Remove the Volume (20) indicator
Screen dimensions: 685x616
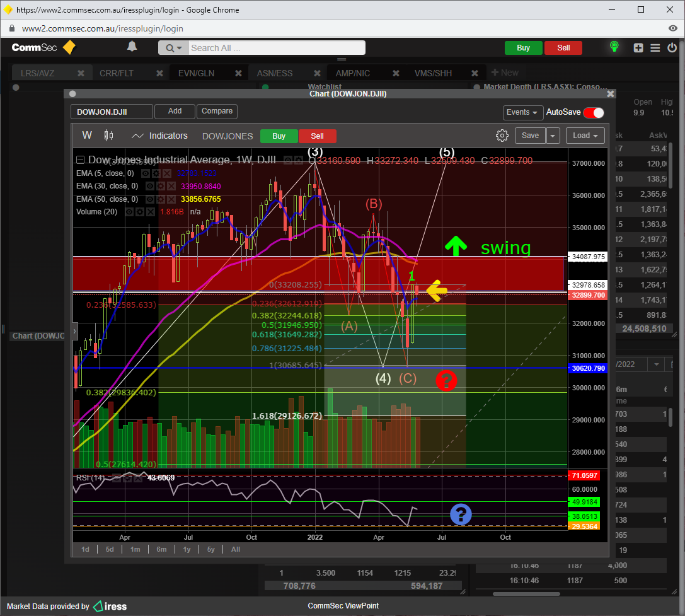pyautogui.click(x=149, y=212)
